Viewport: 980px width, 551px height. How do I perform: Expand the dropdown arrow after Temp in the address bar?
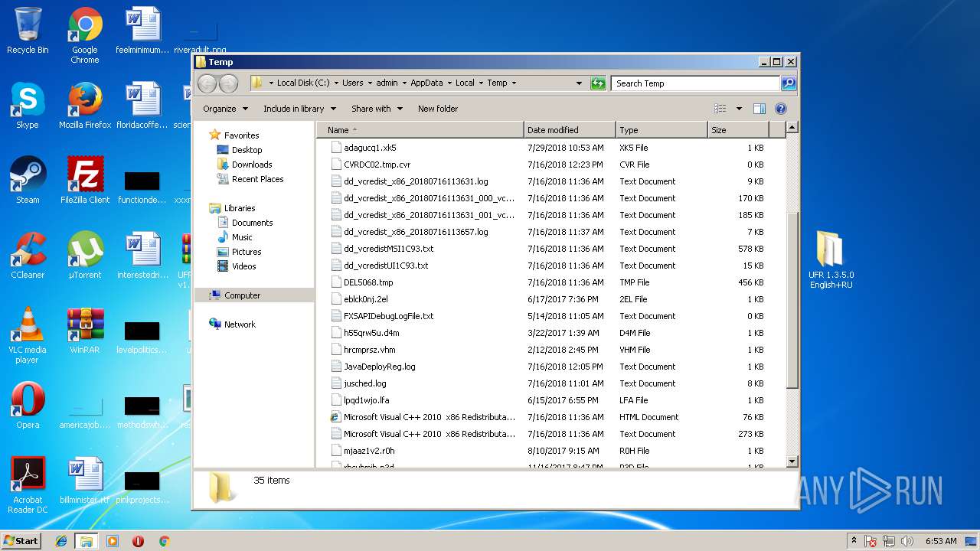(x=514, y=83)
